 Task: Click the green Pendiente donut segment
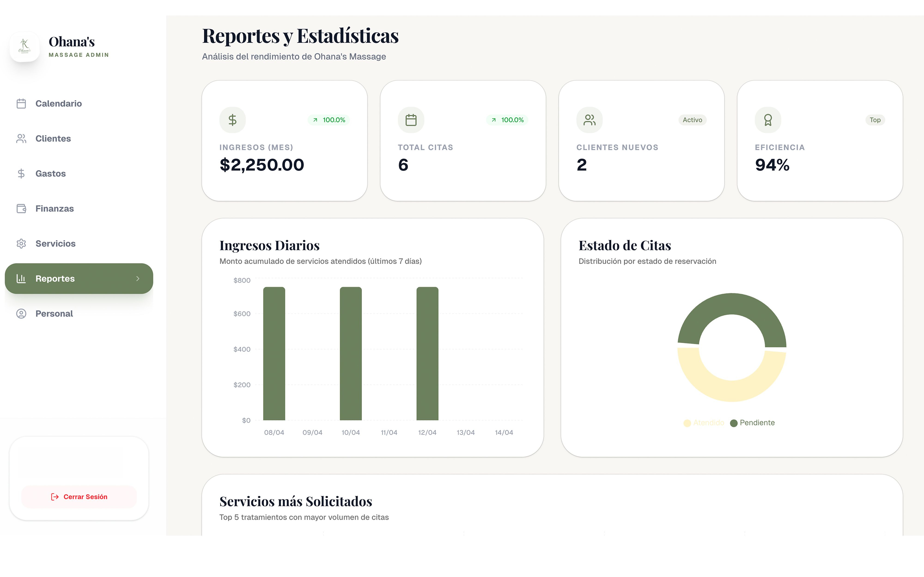pyautogui.click(x=732, y=304)
